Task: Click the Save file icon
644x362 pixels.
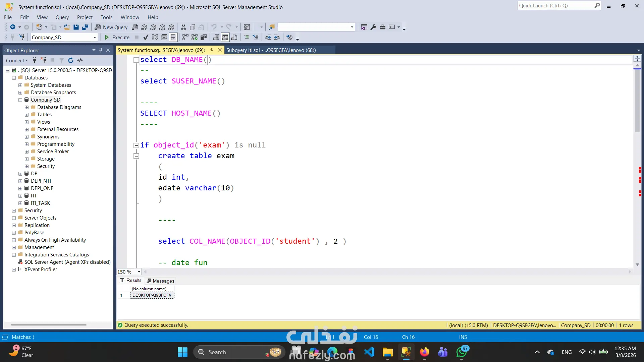Action: 76,27
